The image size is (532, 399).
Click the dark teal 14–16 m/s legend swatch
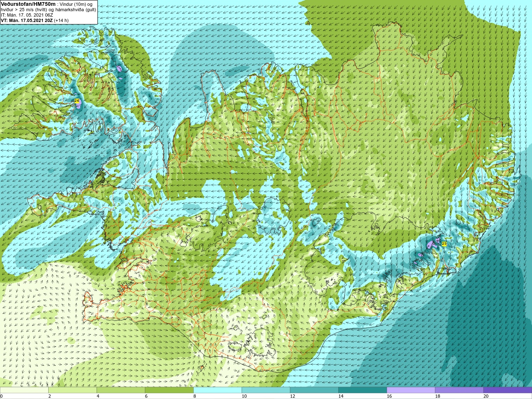point(362,390)
